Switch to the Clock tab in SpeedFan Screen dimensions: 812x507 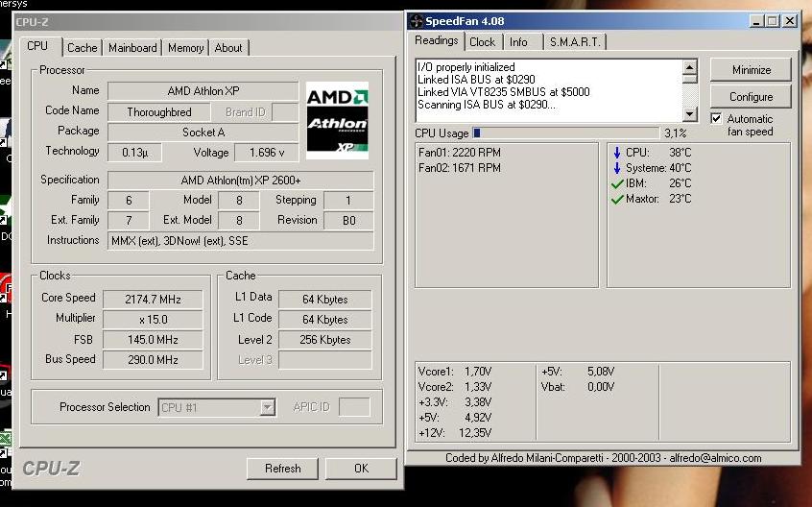tap(483, 42)
